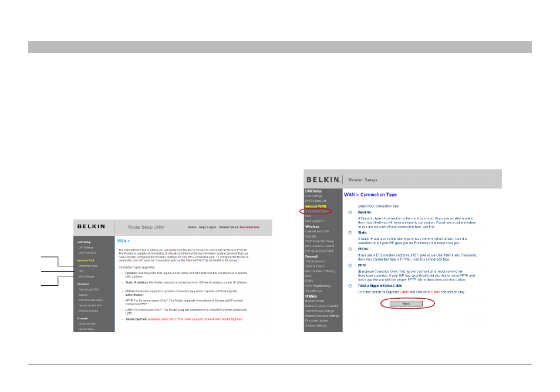Viewport: 560px width, 392px height.
Task: Open Client IP Filters in Router Setup Utility sidebar
Action: coord(86,330)
